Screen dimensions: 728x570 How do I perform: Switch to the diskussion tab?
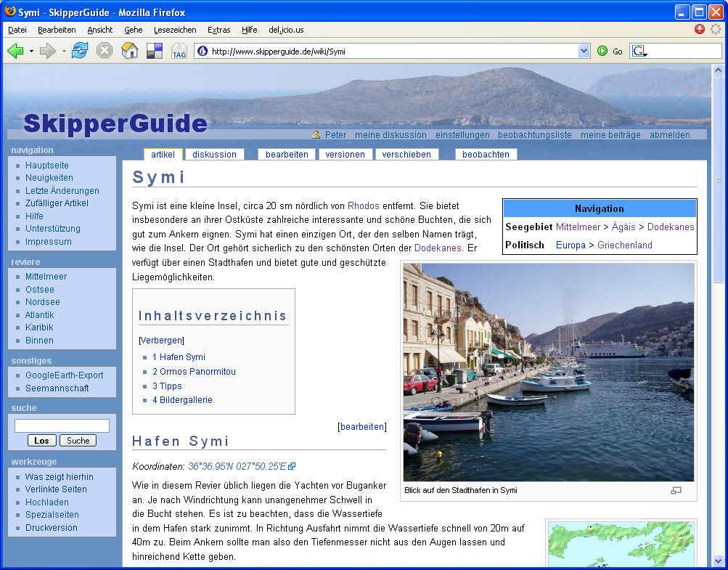pyautogui.click(x=214, y=154)
